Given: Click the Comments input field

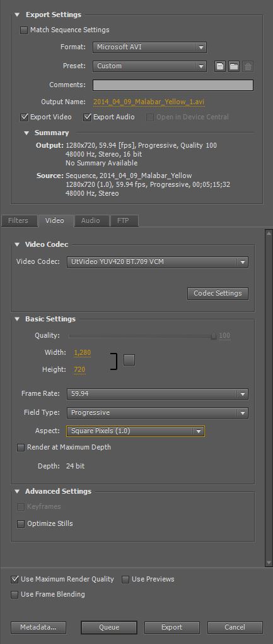Looking at the screenshot, I should (x=173, y=85).
